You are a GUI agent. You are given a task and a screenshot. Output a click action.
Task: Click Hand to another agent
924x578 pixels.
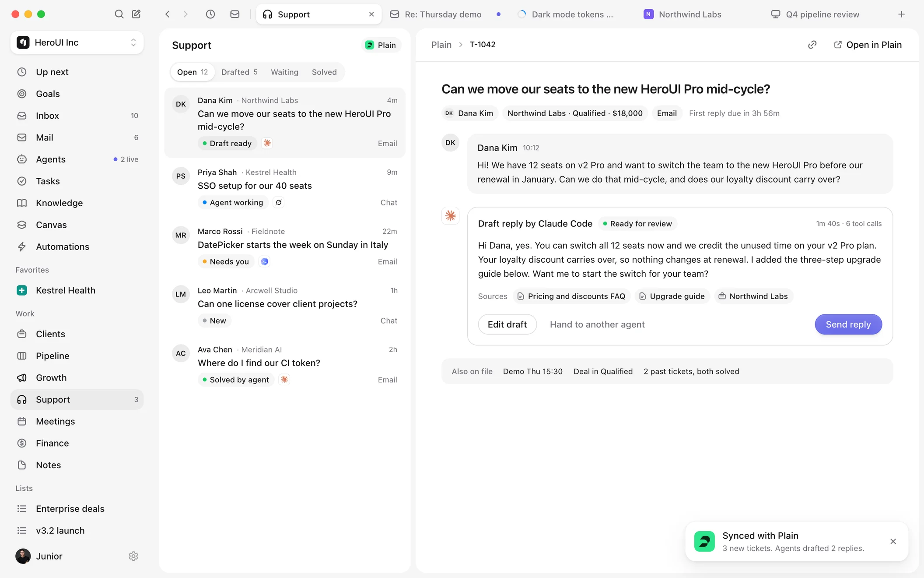[597, 324]
